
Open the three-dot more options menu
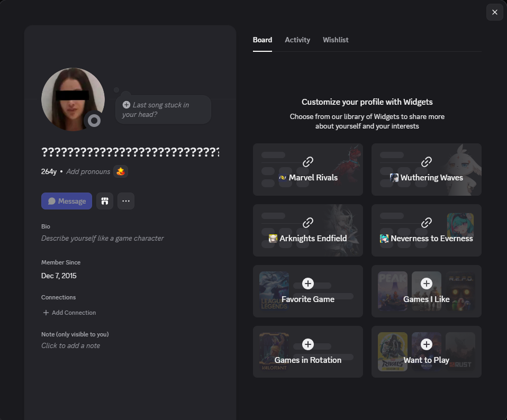click(126, 201)
